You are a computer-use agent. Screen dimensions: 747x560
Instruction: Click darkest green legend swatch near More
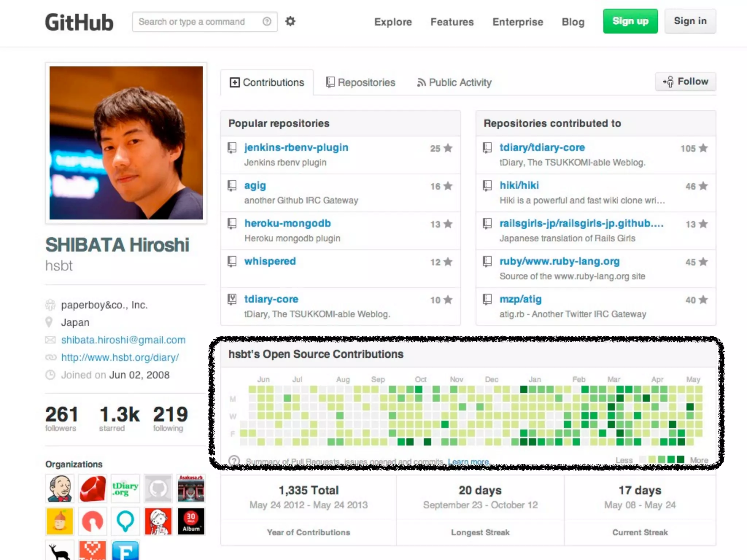click(680, 459)
